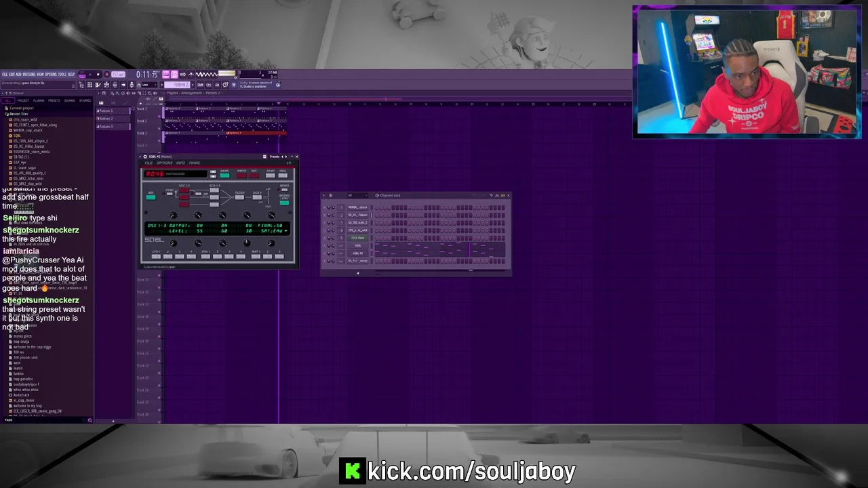The width and height of the screenshot is (868, 488).
Task: Click the webcam overlay thumbnail
Action: click(747, 73)
